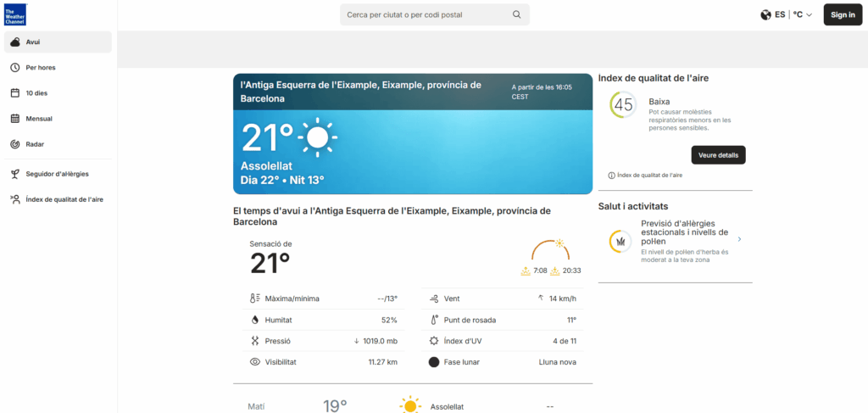The width and height of the screenshot is (868, 413).
Task: Click the thermometer icon for Màxima/mínima
Action: tap(254, 299)
